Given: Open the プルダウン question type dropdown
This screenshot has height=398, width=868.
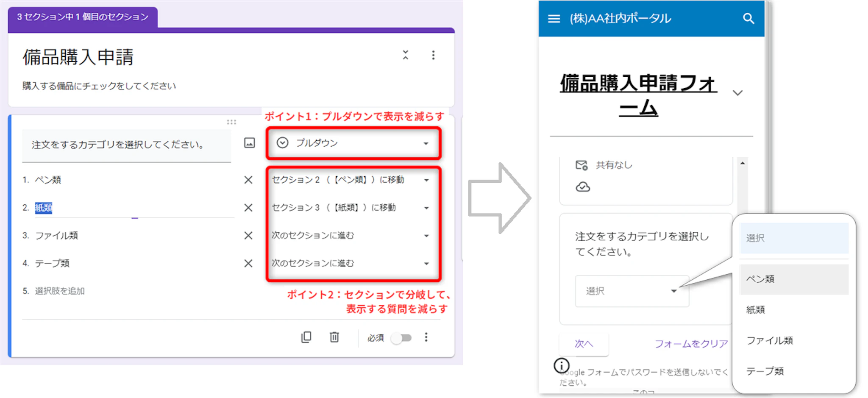Looking at the screenshot, I should point(353,143).
